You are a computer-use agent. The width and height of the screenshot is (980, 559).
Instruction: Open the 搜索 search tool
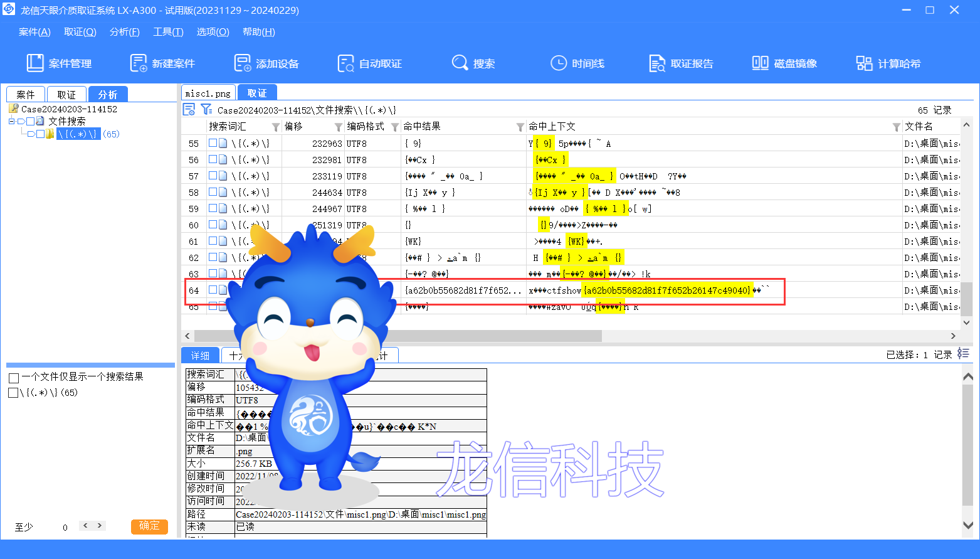coord(473,63)
